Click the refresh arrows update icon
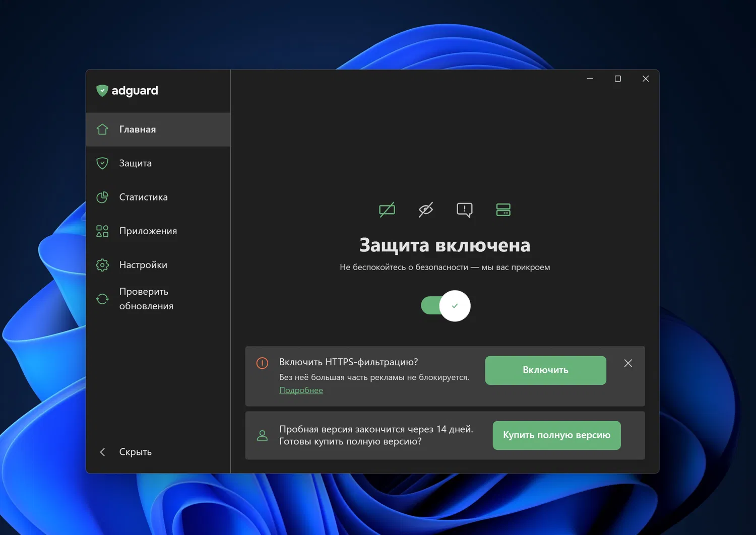 [x=102, y=299]
